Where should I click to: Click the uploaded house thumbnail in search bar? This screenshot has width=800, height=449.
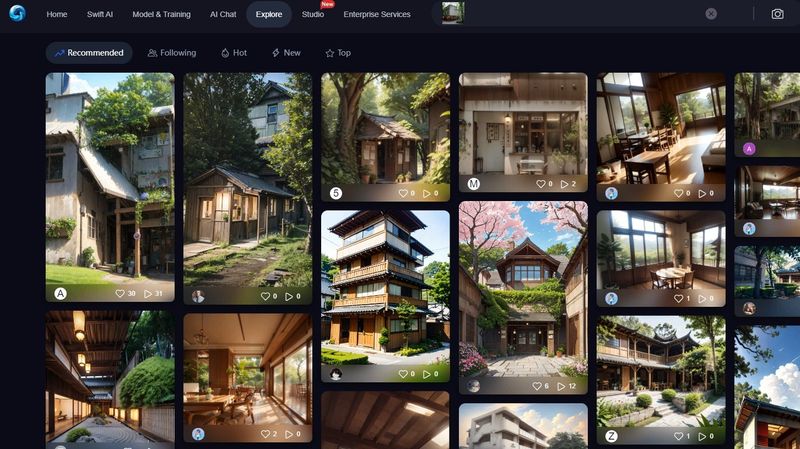[x=453, y=14]
